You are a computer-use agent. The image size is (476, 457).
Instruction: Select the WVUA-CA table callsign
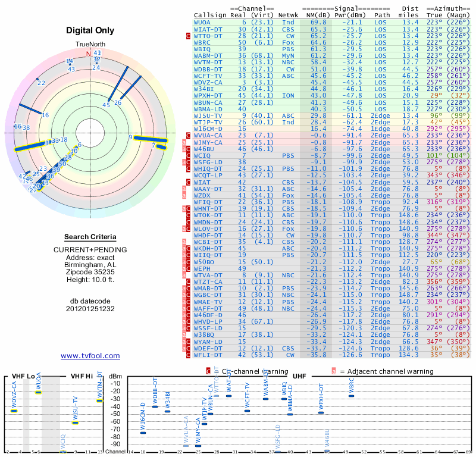click(x=208, y=136)
